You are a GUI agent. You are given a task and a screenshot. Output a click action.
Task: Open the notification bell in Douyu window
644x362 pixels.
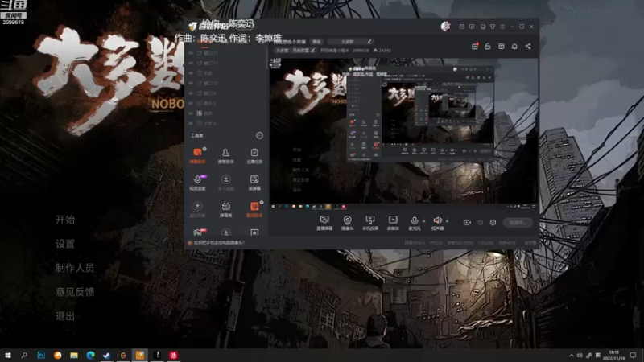[514, 47]
